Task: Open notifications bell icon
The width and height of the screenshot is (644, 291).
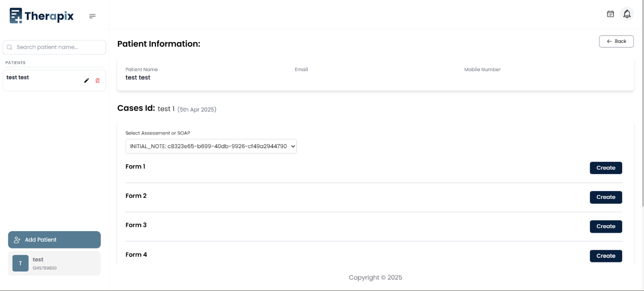Action: tap(627, 14)
